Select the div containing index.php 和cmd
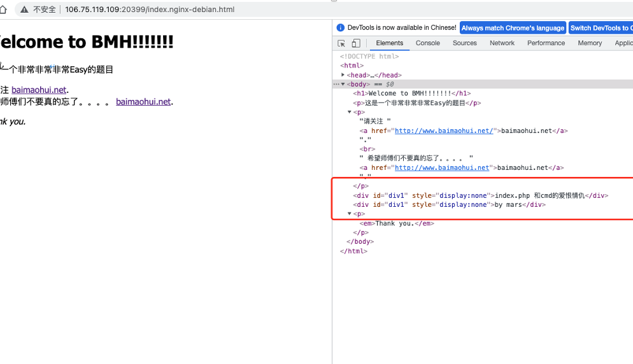The width and height of the screenshot is (633, 364). [x=480, y=195]
